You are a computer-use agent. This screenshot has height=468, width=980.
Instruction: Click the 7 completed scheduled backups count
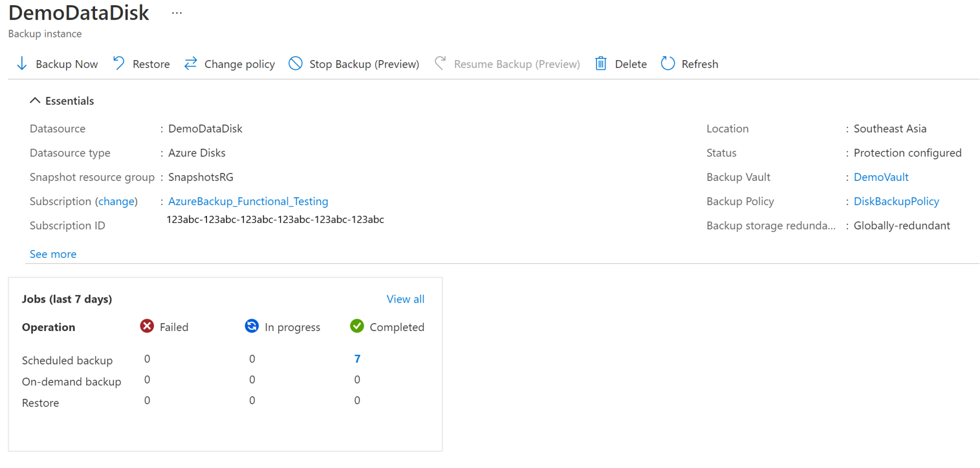tap(356, 359)
